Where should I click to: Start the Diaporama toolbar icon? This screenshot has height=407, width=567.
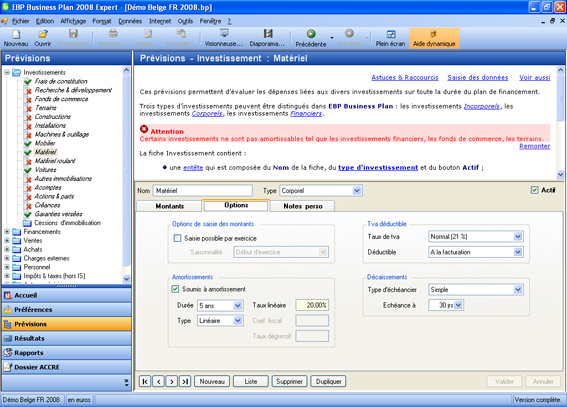click(267, 38)
